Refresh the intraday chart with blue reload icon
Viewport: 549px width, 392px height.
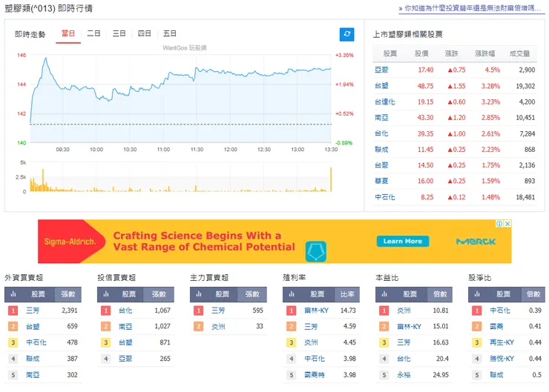[x=346, y=34]
